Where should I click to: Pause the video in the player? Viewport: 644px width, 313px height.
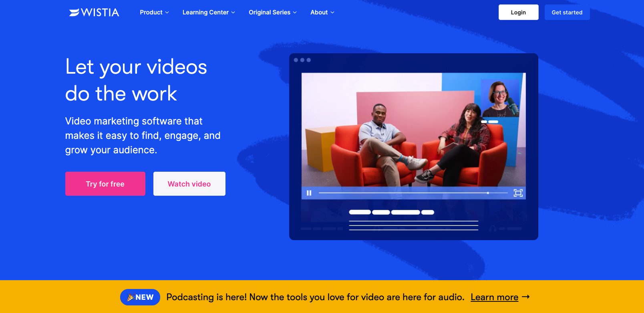tap(309, 193)
